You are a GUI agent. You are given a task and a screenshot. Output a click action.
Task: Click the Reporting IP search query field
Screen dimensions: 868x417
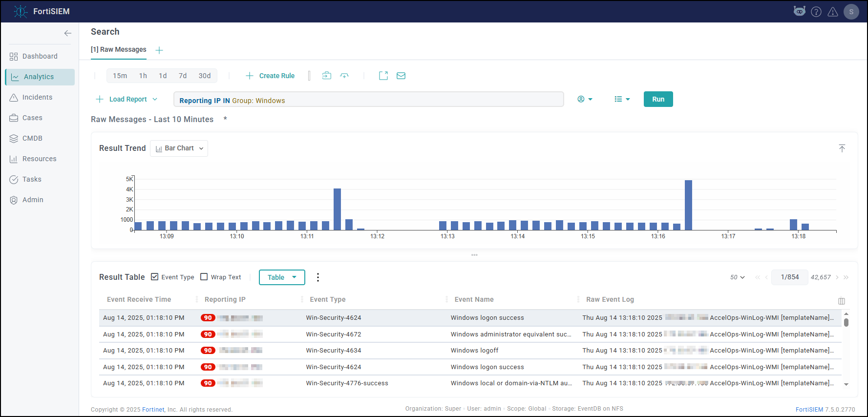(x=369, y=100)
